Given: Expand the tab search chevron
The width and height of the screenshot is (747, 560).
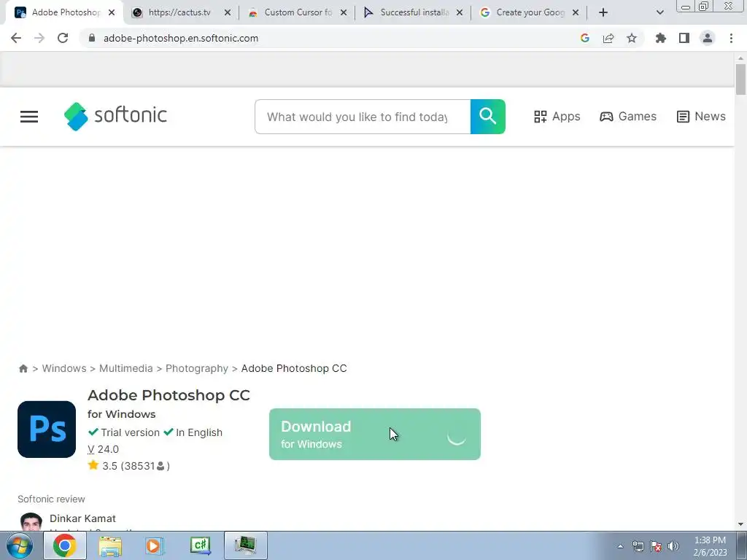Looking at the screenshot, I should coord(659,12).
